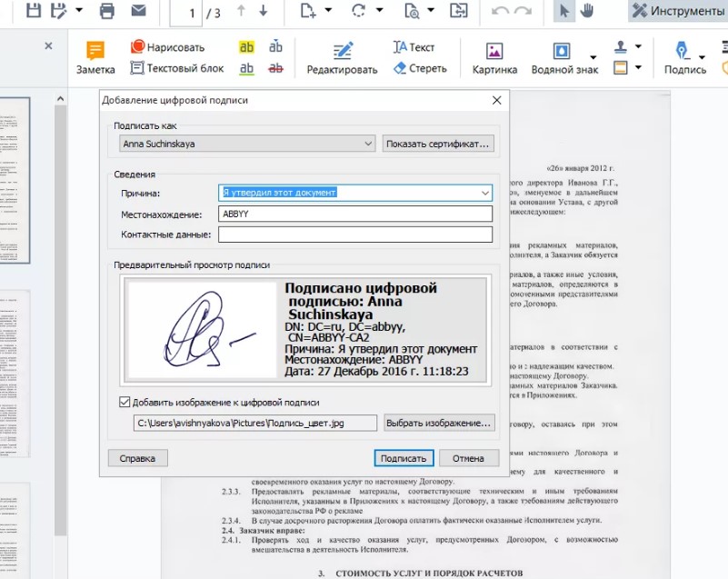
Task: Click the Местонахождение field containing ABBYY
Action: click(x=354, y=214)
